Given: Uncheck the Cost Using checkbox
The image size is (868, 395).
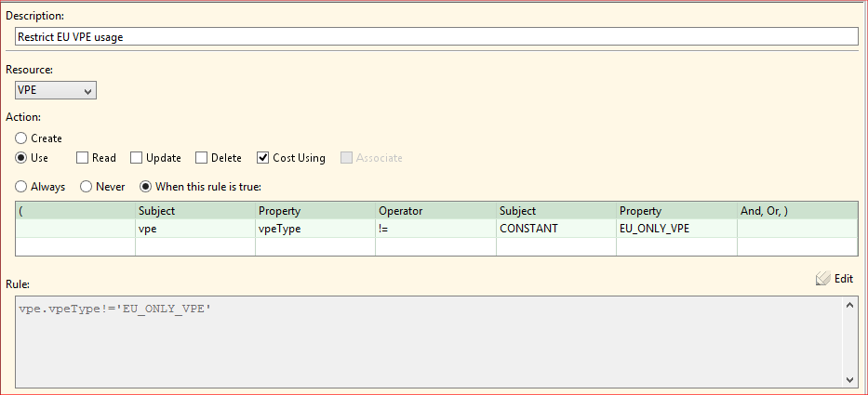Looking at the screenshot, I should pos(263,158).
